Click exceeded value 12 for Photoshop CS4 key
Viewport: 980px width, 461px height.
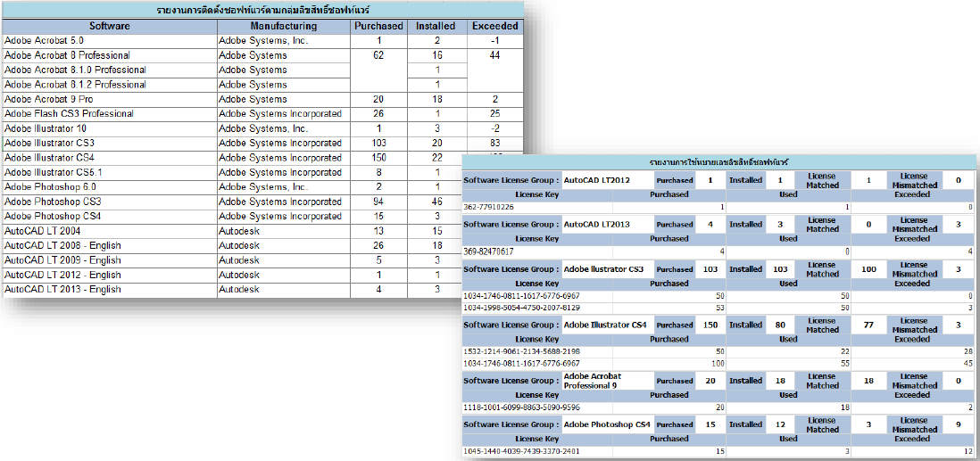(x=968, y=451)
